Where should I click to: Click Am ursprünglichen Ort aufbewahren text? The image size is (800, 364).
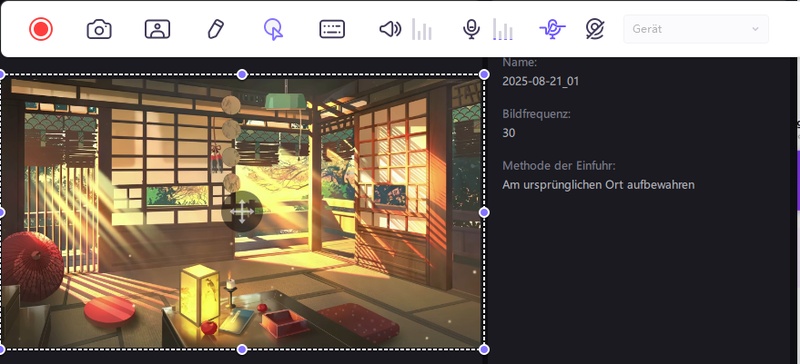(598, 185)
